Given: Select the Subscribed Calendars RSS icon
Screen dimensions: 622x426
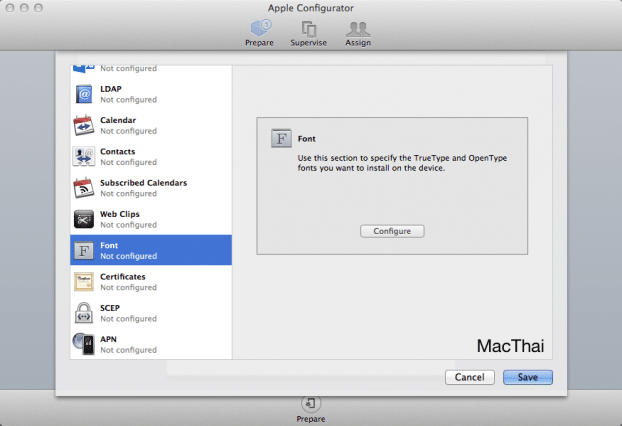Looking at the screenshot, I should [x=84, y=188].
